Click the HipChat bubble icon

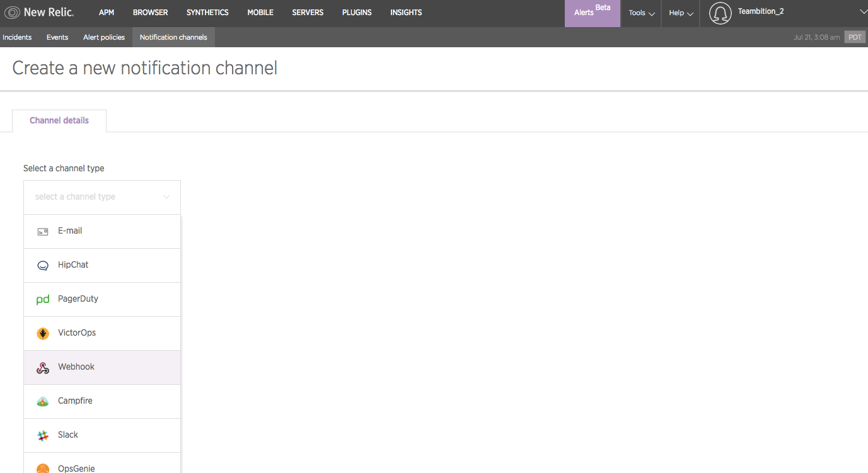(43, 266)
